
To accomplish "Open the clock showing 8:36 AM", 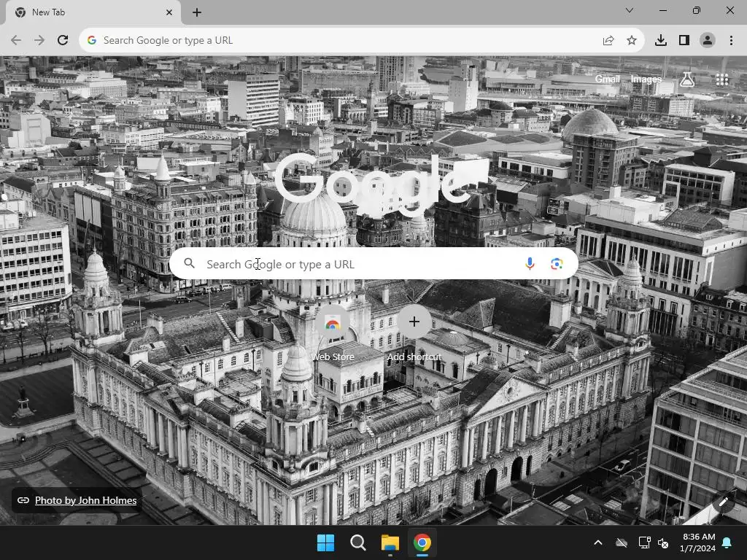I will coord(698,542).
